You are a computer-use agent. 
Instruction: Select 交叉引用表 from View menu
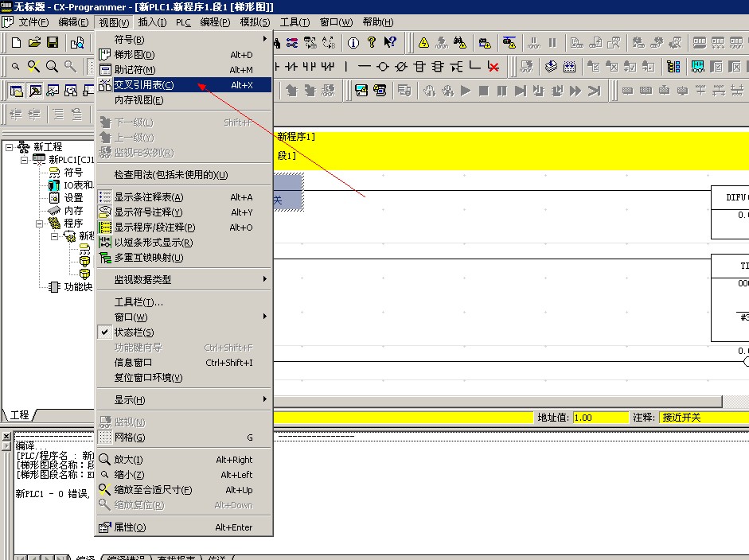tap(143, 85)
